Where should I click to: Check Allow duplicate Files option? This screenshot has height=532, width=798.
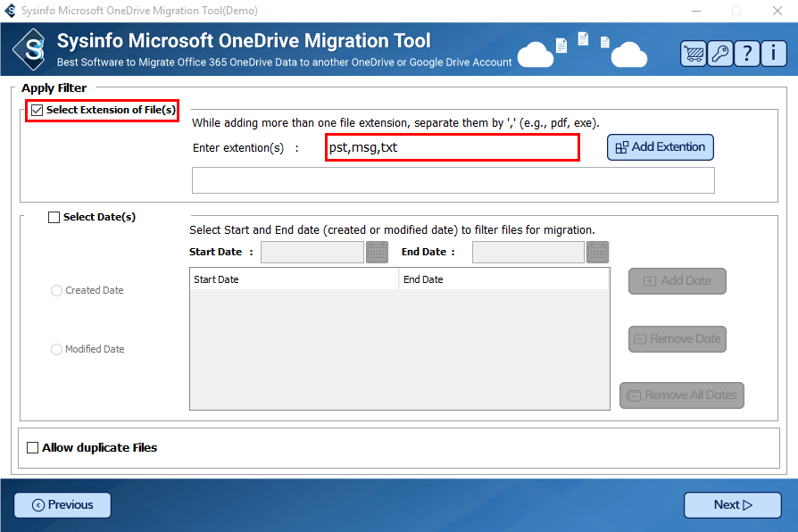(34, 448)
